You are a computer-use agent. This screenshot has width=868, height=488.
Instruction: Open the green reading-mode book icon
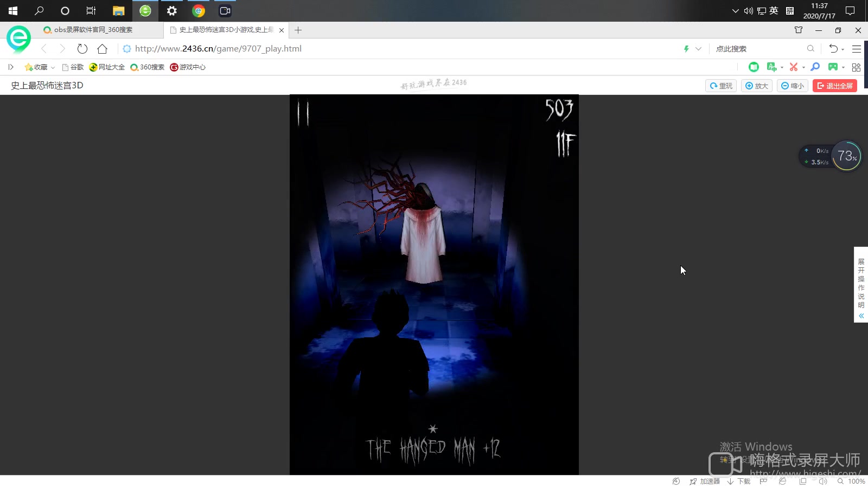pyautogui.click(x=754, y=67)
